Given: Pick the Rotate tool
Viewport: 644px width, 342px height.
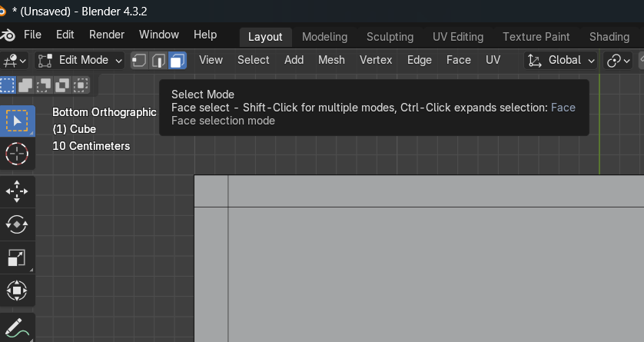Looking at the screenshot, I should [x=16, y=224].
